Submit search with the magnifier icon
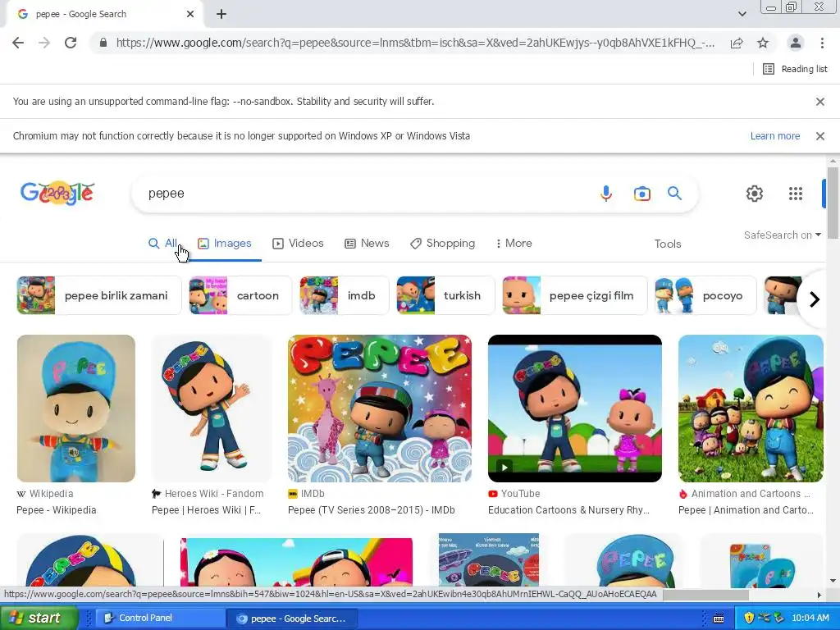This screenshot has width=840, height=630. click(x=674, y=194)
